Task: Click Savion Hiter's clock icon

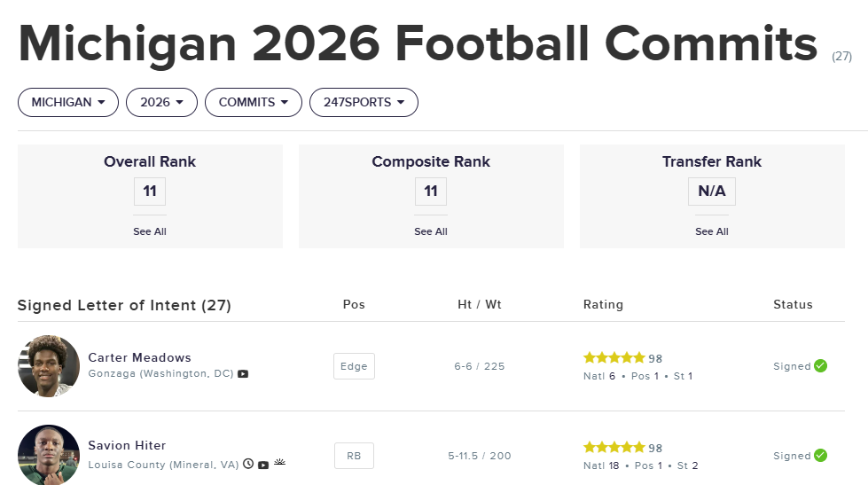Action: tap(248, 464)
